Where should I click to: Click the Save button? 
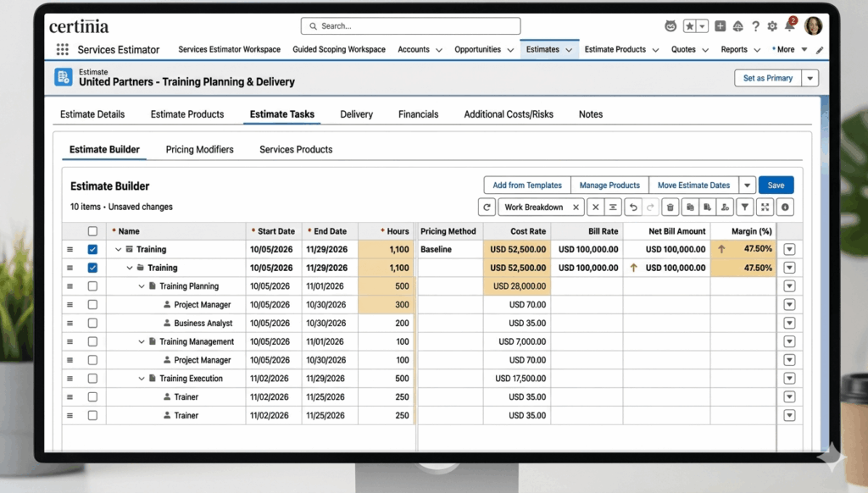[x=776, y=185]
